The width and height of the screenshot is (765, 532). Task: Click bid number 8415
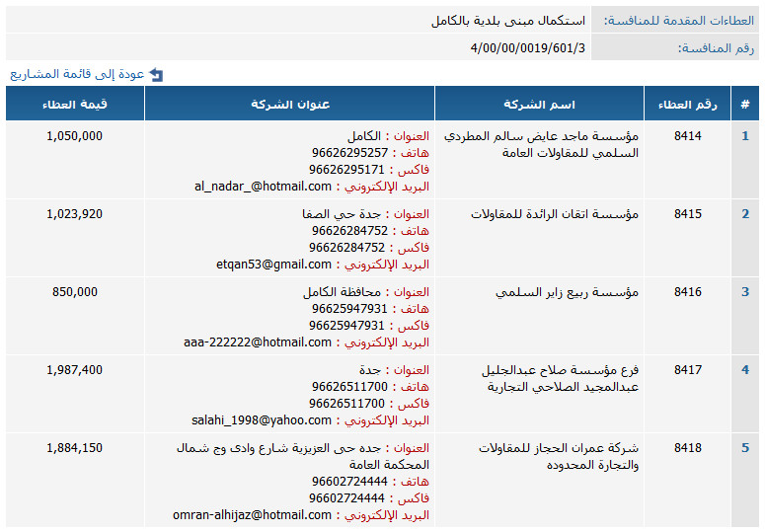point(687,214)
